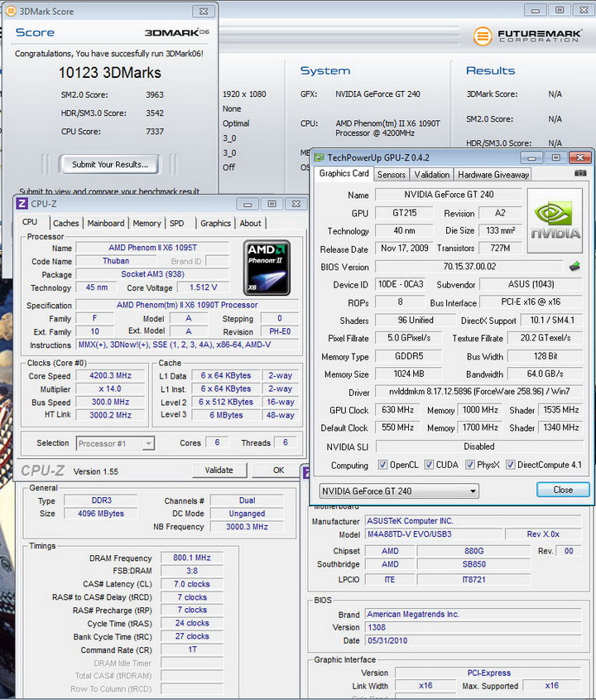Click the HT Link 3000.2 MHz value
Viewport: 596px width, 700px height.
pos(110,415)
